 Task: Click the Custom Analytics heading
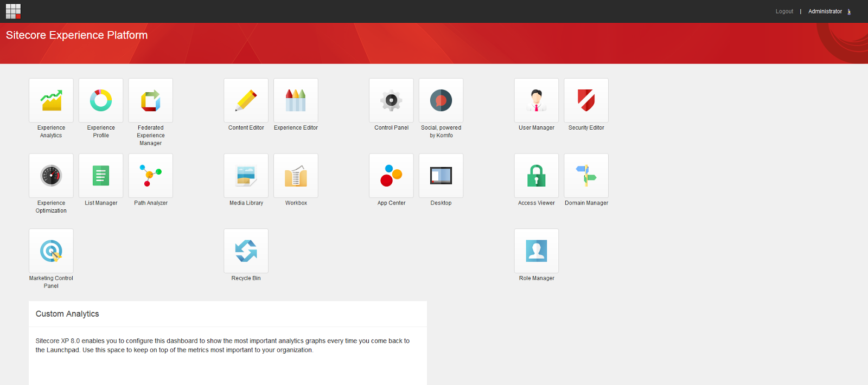[x=67, y=314]
